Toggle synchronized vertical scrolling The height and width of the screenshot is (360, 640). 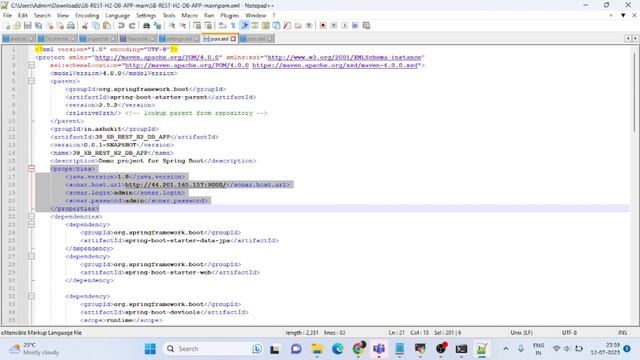tap(197, 26)
